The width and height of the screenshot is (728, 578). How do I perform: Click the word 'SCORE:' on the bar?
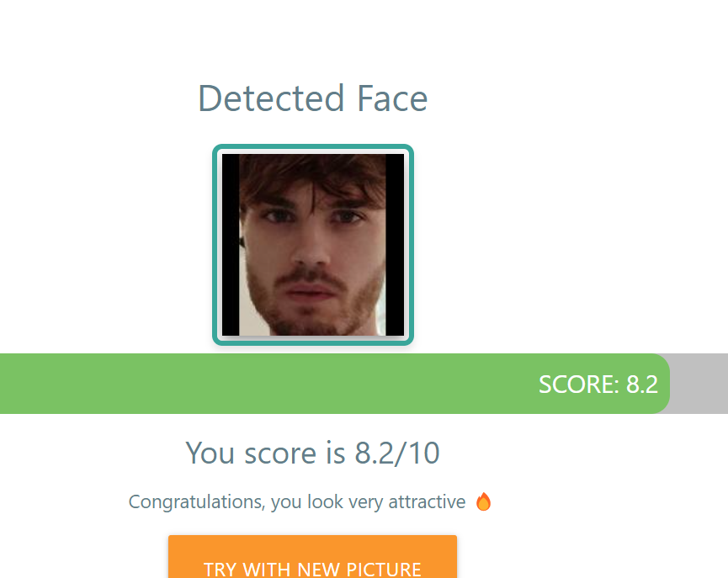point(579,384)
